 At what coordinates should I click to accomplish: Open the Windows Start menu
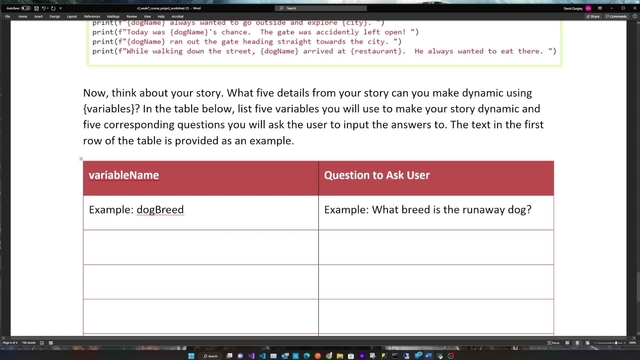(191, 356)
